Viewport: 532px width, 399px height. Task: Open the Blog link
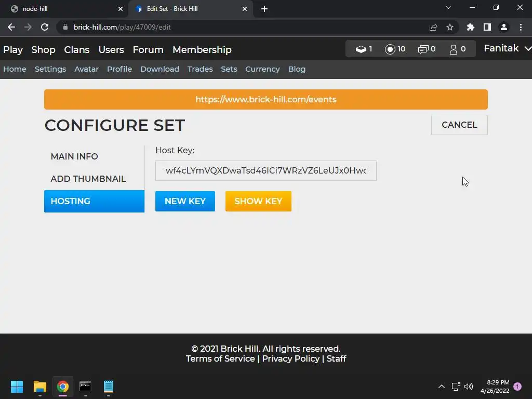pyautogui.click(x=297, y=69)
